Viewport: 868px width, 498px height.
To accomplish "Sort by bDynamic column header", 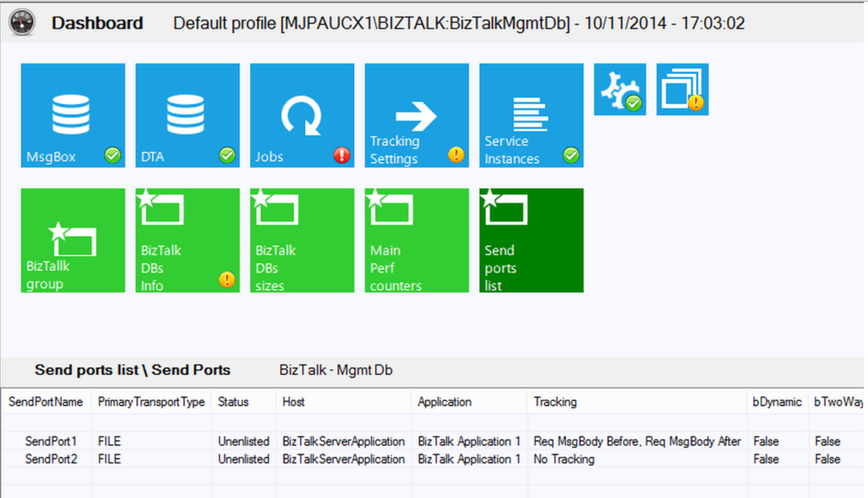I will 777,402.
